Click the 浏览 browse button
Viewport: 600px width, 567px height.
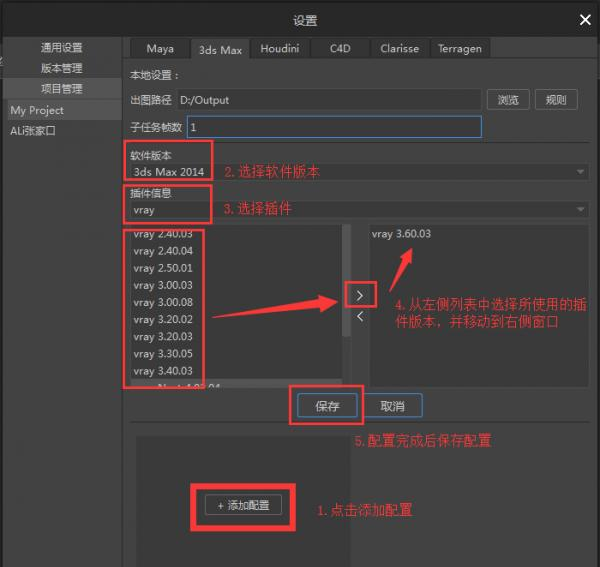508,100
